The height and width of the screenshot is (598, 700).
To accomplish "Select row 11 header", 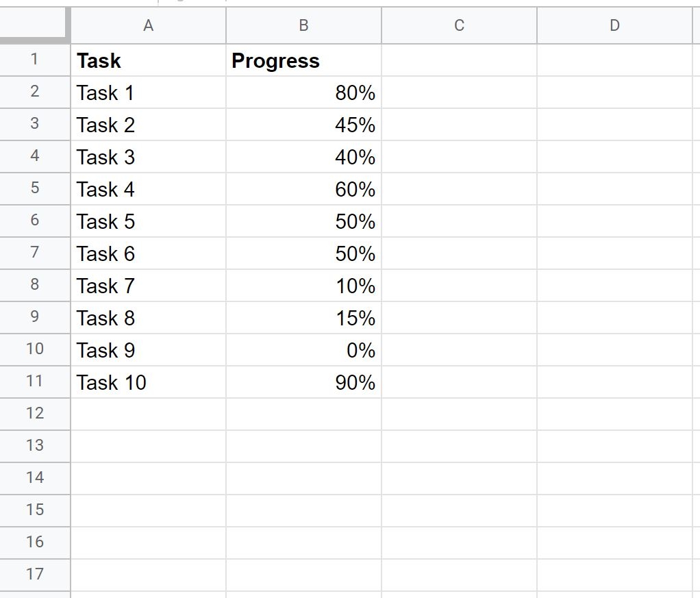I will [x=35, y=382].
